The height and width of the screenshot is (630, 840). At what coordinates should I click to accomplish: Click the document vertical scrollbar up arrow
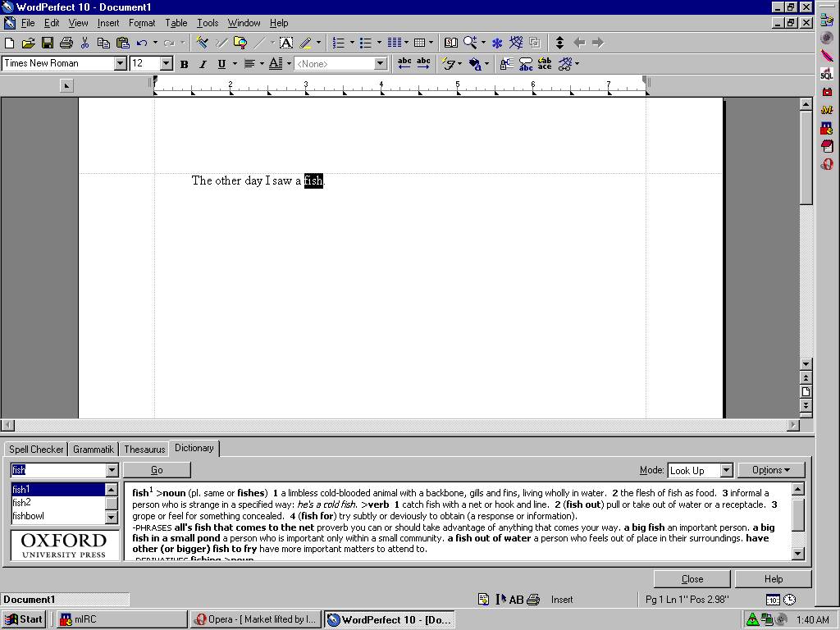(806, 104)
